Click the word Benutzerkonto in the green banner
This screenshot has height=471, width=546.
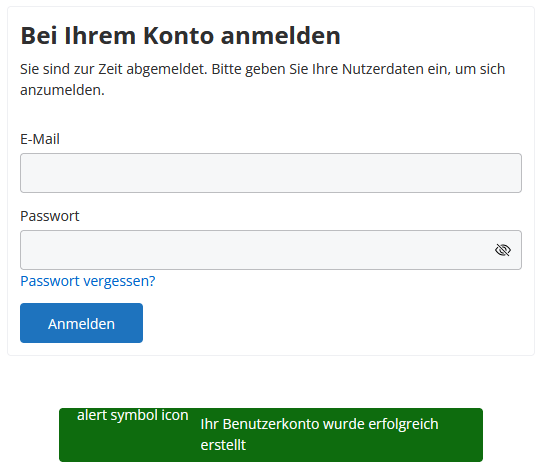(271, 424)
